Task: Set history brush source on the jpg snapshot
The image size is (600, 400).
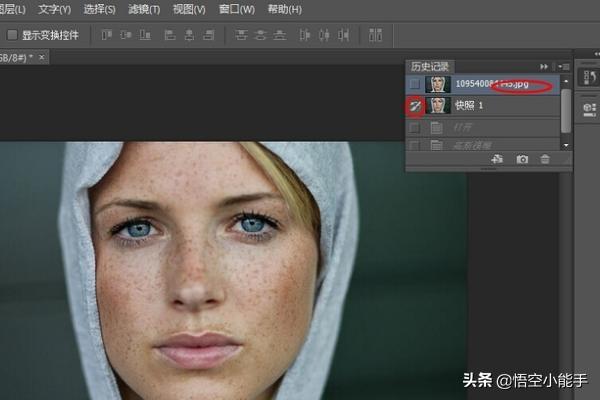Action: pos(414,85)
